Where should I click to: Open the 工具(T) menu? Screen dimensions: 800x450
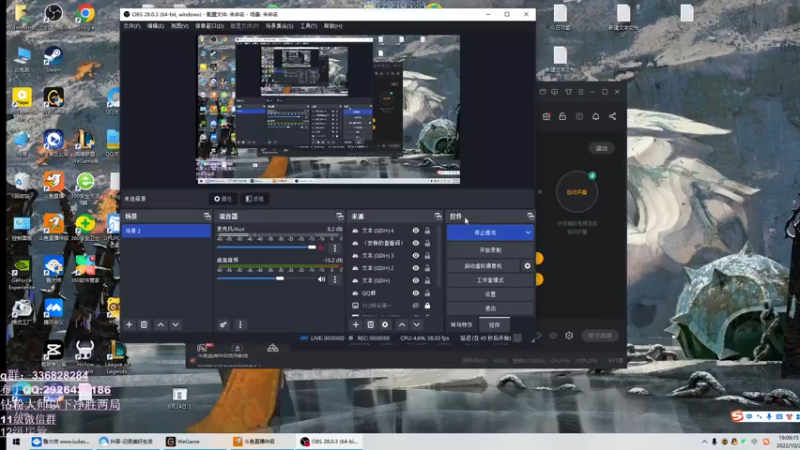coord(308,26)
